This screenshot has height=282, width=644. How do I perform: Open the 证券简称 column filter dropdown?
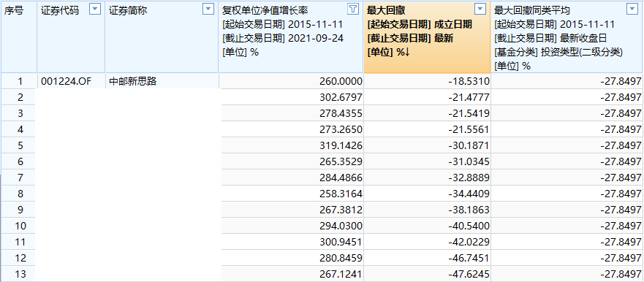coord(208,9)
